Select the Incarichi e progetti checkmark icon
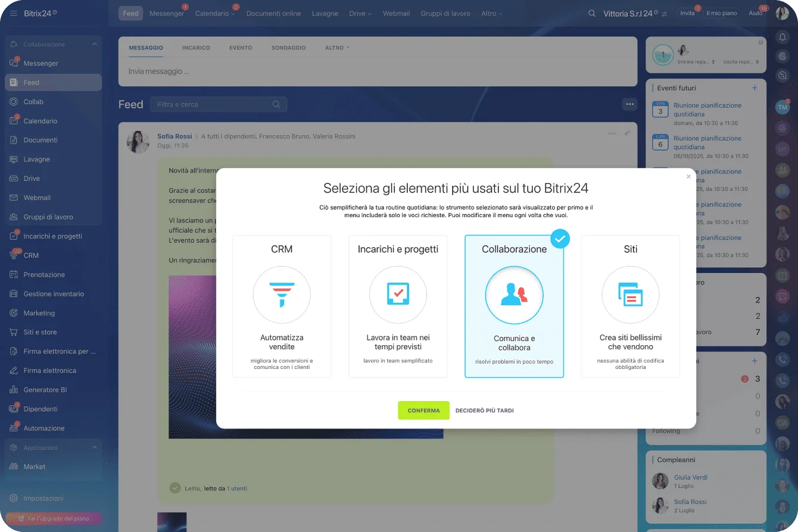The image size is (798, 532). click(398, 295)
